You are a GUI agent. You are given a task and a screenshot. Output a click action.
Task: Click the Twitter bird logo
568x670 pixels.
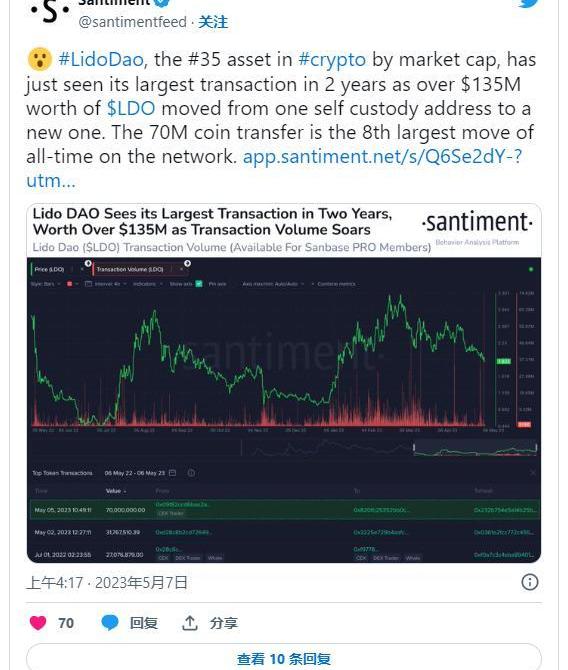[x=528, y=3]
